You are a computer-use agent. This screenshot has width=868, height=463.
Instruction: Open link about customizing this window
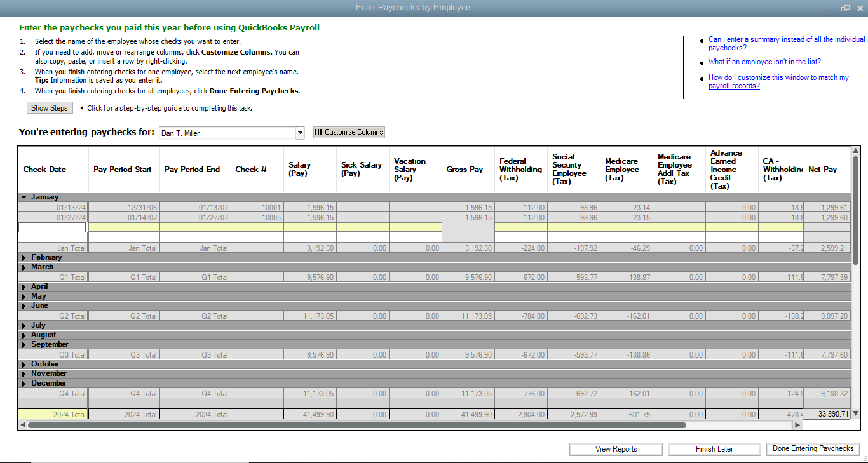pos(778,81)
